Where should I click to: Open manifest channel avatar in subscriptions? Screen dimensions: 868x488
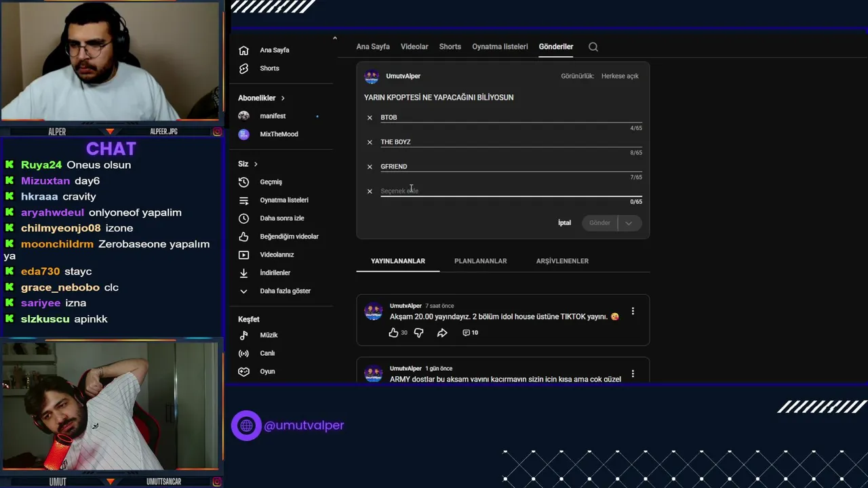pos(244,116)
